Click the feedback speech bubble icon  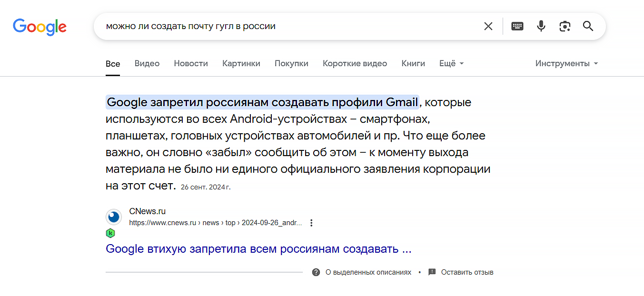point(432,272)
